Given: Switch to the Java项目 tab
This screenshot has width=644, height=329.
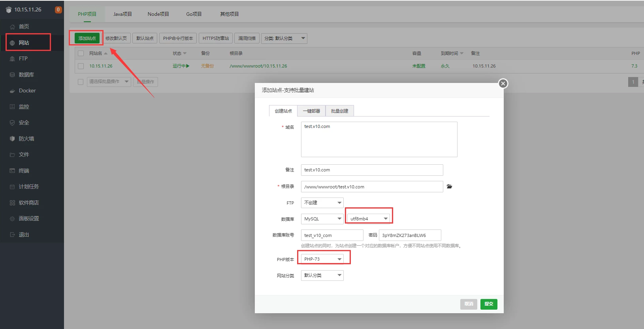Looking at the screenshot, I should coord(122,14).
